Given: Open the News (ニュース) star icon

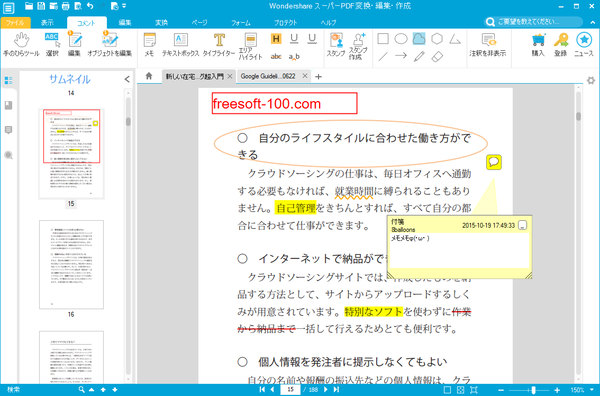Looking at the screenshot, I should tap(584, 45).
